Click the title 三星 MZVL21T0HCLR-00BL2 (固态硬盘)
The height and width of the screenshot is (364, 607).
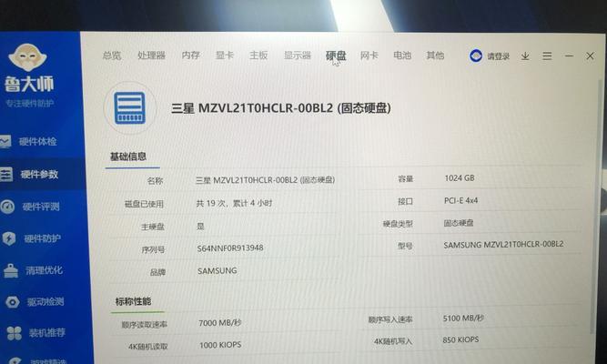click(281, 108)
